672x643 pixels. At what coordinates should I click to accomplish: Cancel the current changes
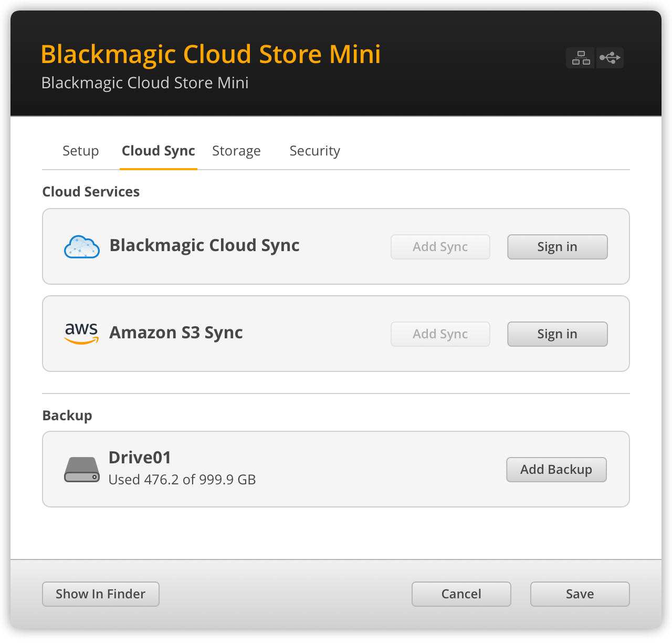point(461,594)
